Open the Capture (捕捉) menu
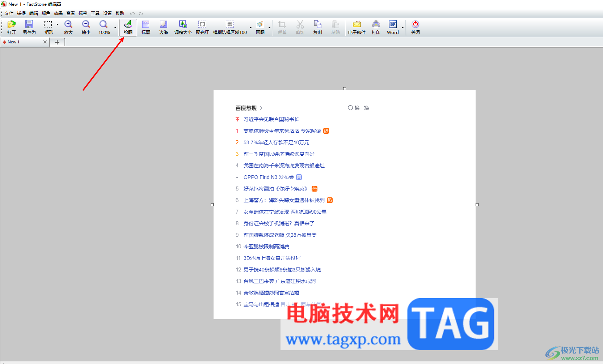Viewport: 603px width, 364px height. 21,13
